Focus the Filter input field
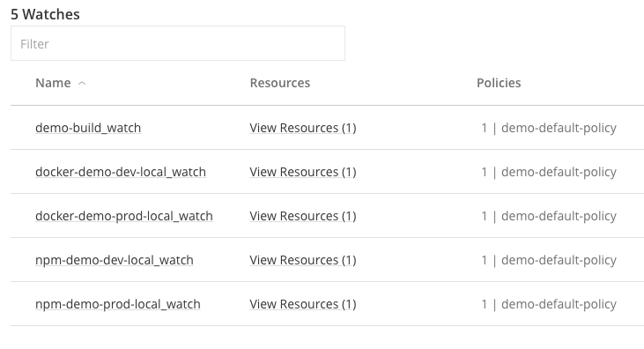This screenshot has width=644, height=349. click(x=178, y=43)
